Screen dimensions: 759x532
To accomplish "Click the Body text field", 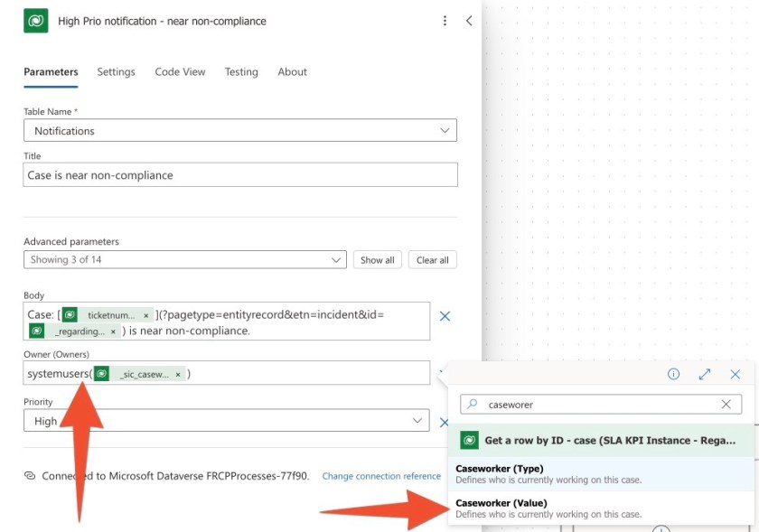I will click(x=227, y=321).
